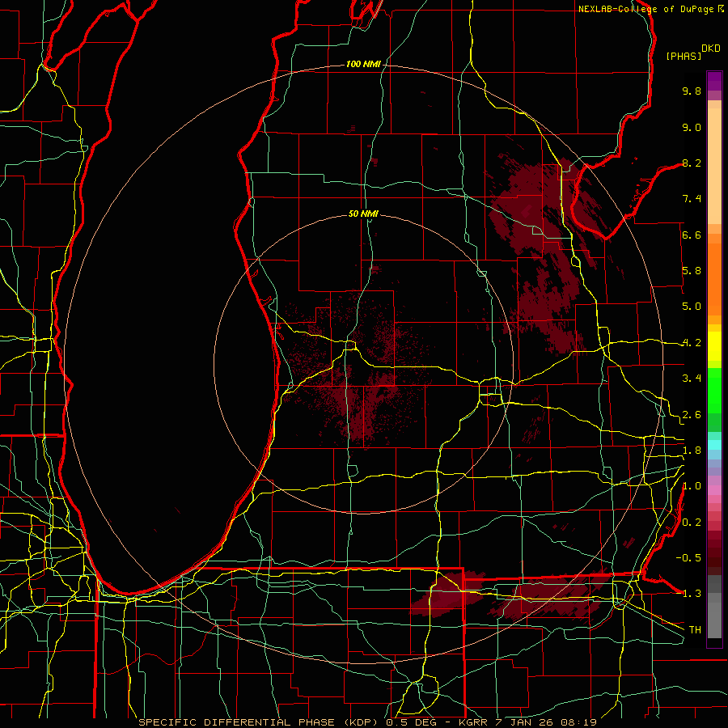Click the 8.2 scale value
728x728 pixels.
(x=692, y=163)
